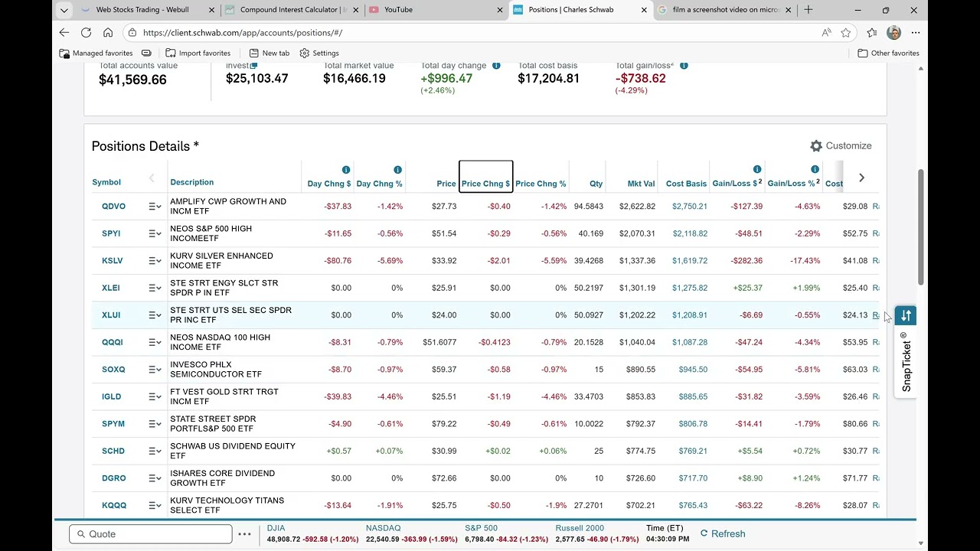
Task: Open the three-dots menu beside Quote
Action: click(244, 534)
